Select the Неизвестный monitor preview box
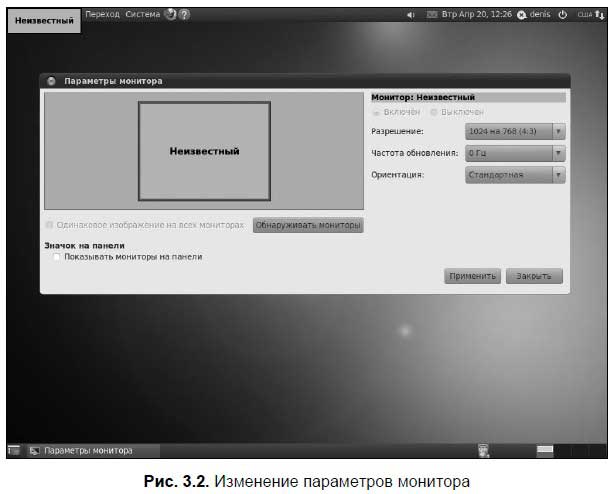 204,151
